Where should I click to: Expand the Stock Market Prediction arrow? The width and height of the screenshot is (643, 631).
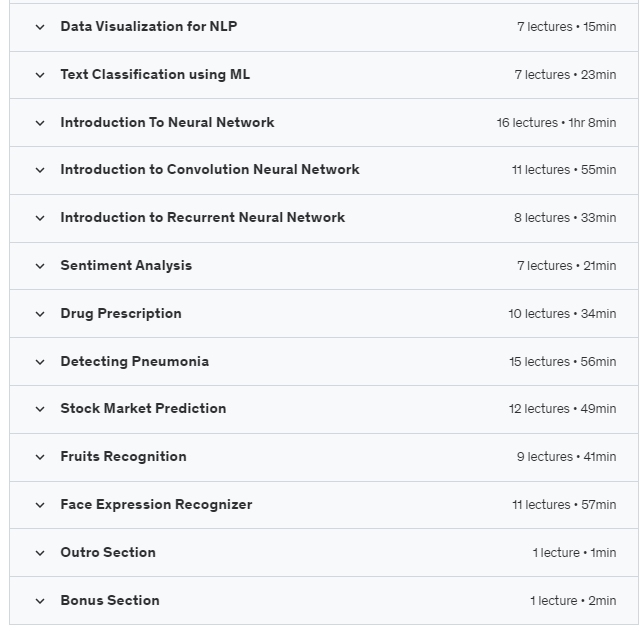[x=40, y=409]
